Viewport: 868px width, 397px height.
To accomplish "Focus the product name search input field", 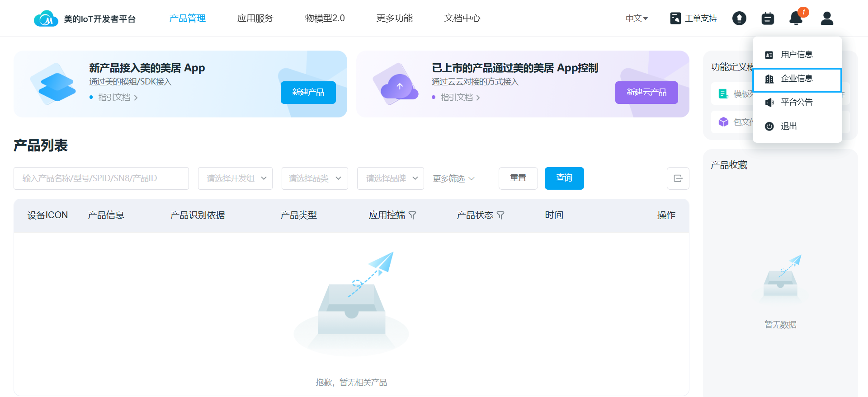I will coord(101,178).
